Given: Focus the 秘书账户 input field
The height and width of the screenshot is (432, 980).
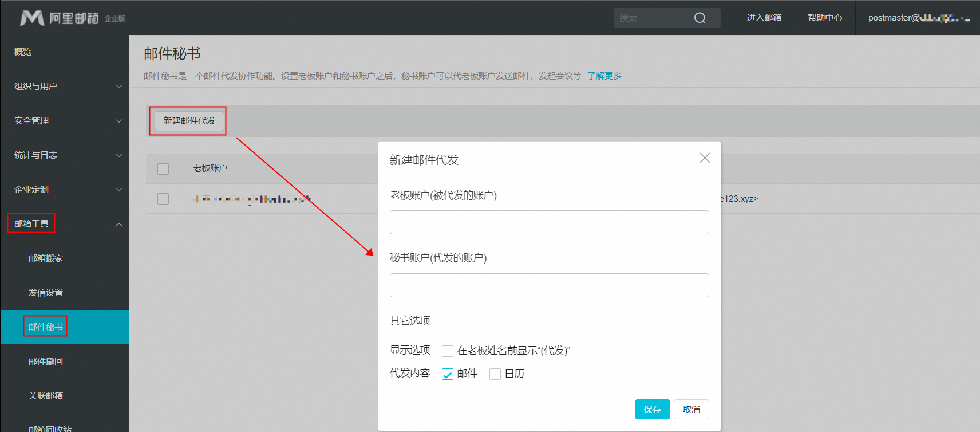Looking at the screenshot, I should click(549, 285).
